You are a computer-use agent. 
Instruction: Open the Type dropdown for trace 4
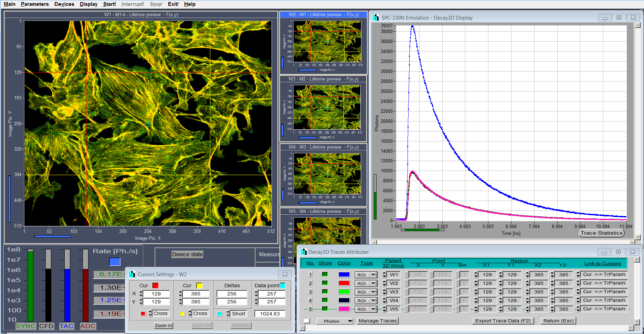pyautogui.click(x=373, y=301)
